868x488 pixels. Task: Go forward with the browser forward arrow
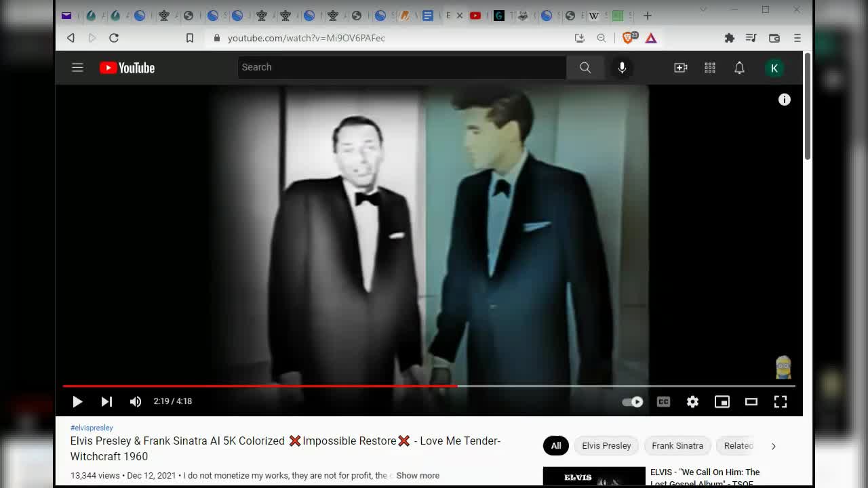(x=92, y=38)
